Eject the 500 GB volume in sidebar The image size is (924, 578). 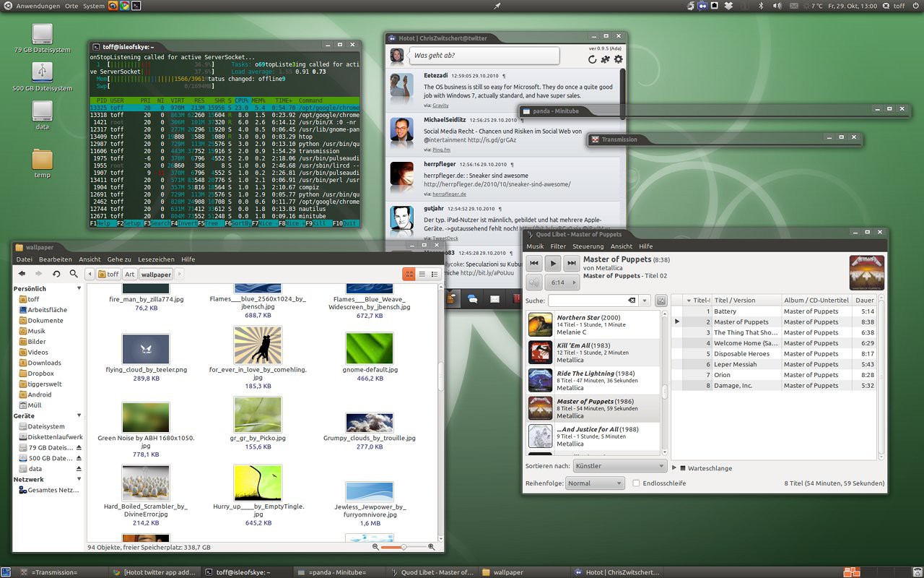tap(79, 458)
